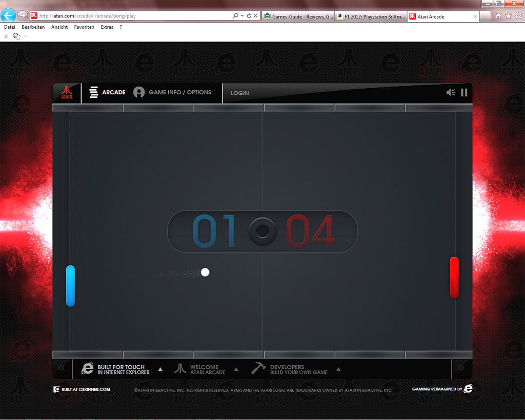Open the Favoriten menu
Image resolution: width=525 pixels, height=420 pixels.
click(x=84, y=27)
